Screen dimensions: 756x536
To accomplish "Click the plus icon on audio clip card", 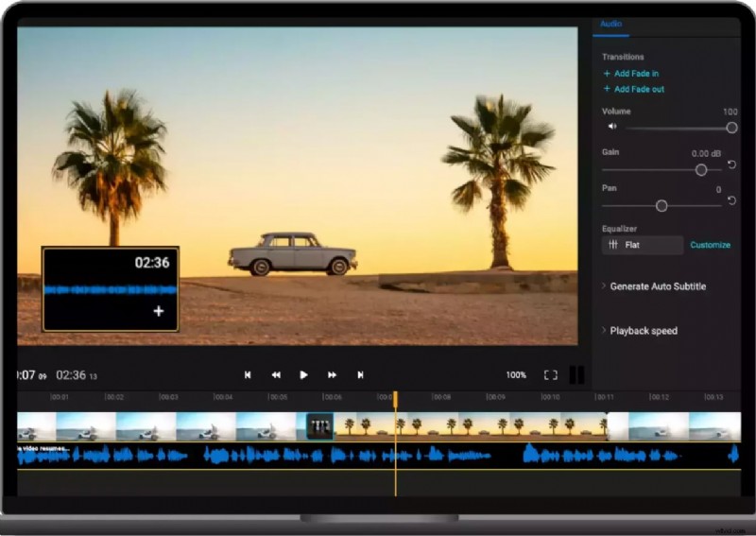I will pyautogui.click(x=159, y=311).
